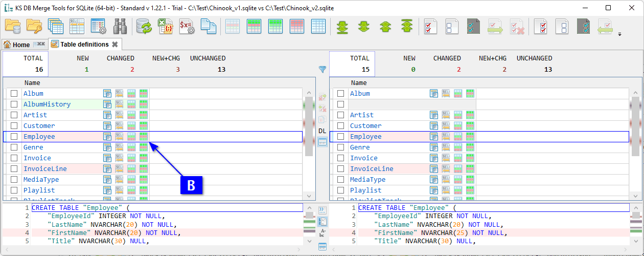This screenshot has width=644, height=256.
Task: Tick the right Genre checkbox
Action: click(341, 147)
